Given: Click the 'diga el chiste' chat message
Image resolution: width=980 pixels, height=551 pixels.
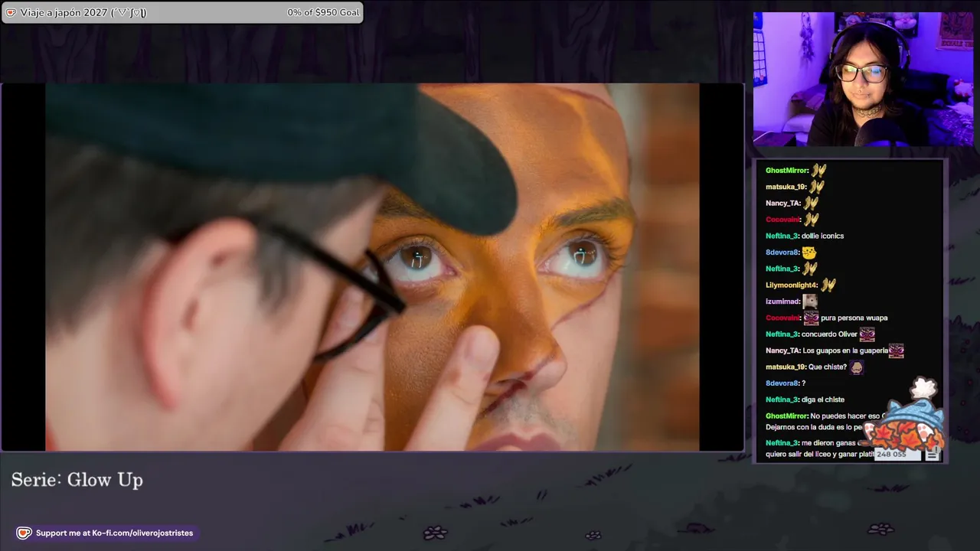Looking at the screenshot, I should pyautogui.click(x=823, y=399).
